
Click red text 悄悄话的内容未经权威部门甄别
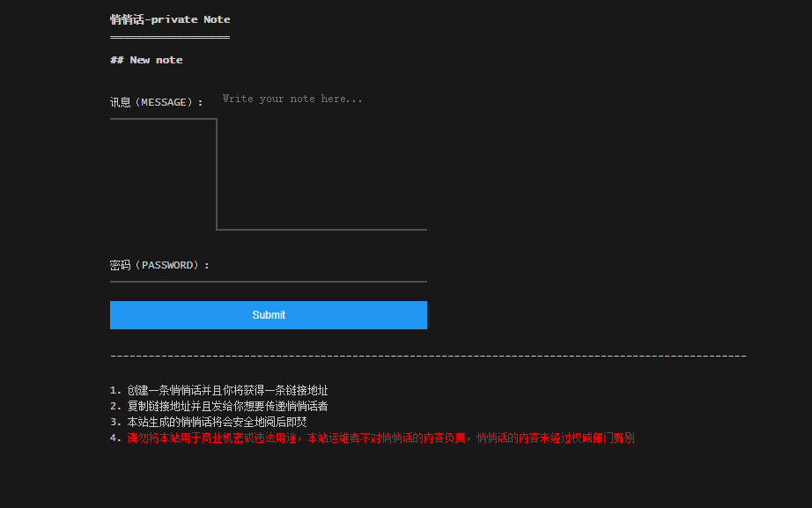555,438
